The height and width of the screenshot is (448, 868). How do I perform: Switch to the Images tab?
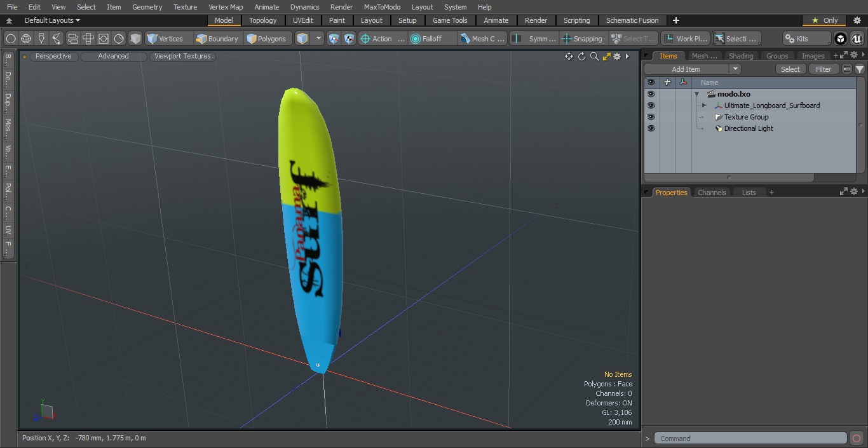tap(813, 56)
